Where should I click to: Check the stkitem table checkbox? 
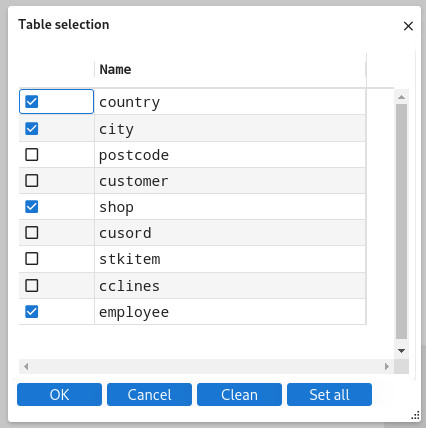click(x=32, y=259)
